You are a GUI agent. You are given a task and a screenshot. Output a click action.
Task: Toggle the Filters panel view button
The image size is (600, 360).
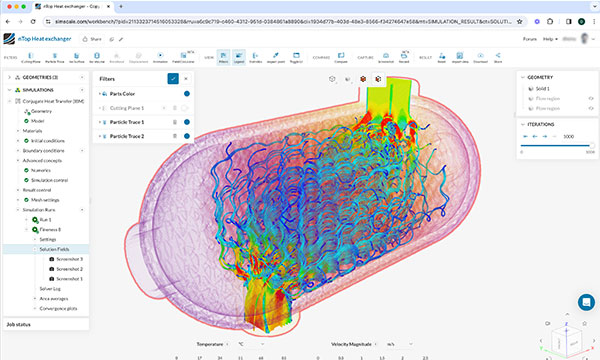[223, 57]
